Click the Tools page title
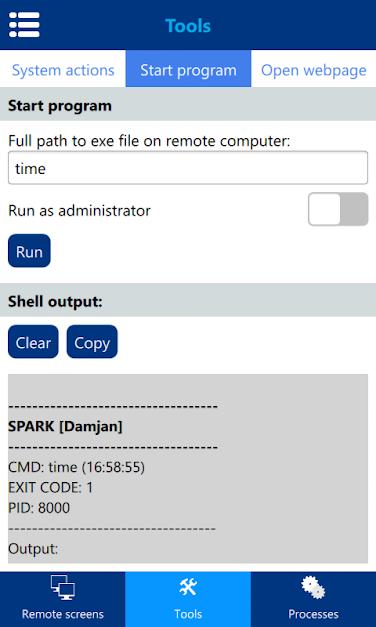Screen dimensions: 376x627 click(x=188, y=26)
